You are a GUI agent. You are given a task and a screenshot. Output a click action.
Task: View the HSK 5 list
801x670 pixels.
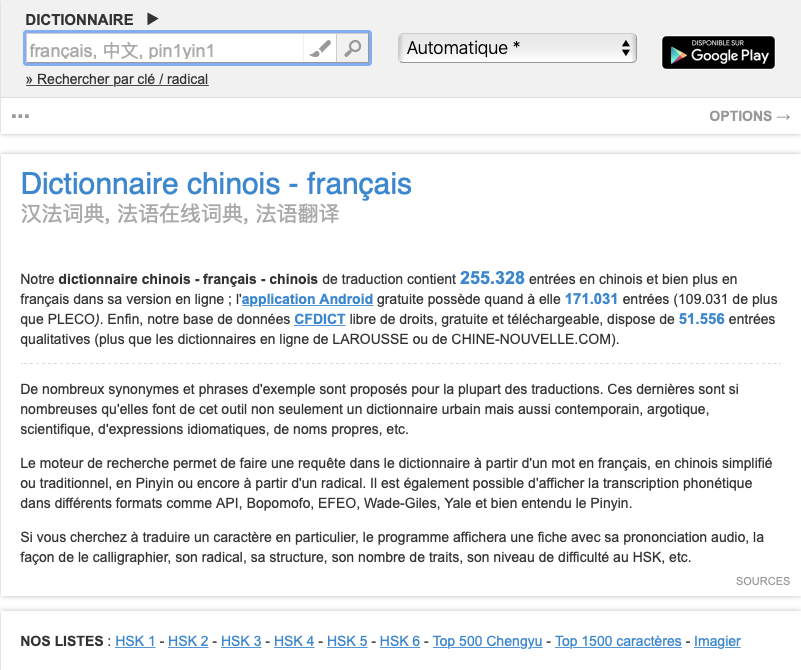pyautogui.click(x=347, y=641)
